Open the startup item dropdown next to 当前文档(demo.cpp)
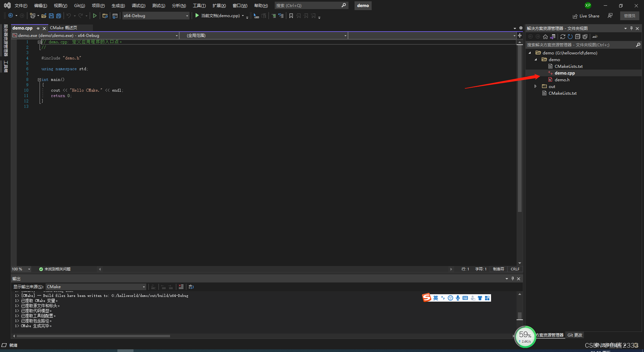Viewport: 644px width, 352px height. click(x=243, y=16)
